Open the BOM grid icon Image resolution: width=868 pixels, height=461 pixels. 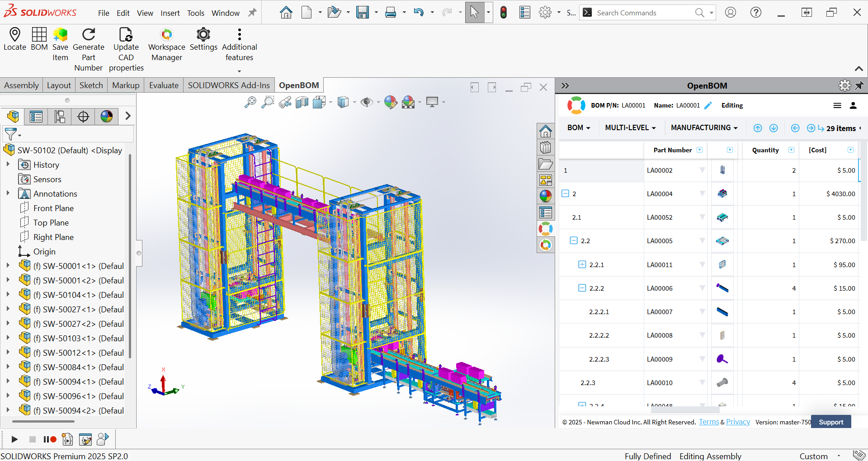click(39, 34)
